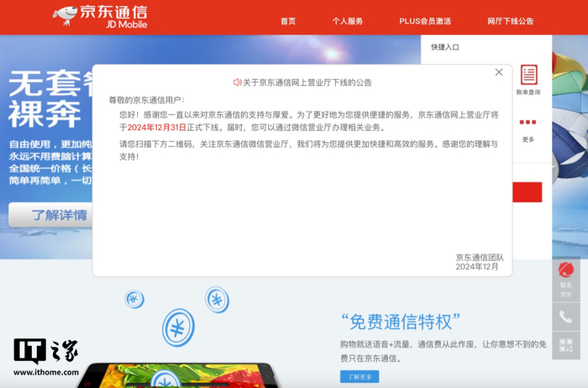Go to 个人服务 in navigation
Screen dimensions: 588x388
[x=348, y=21]
